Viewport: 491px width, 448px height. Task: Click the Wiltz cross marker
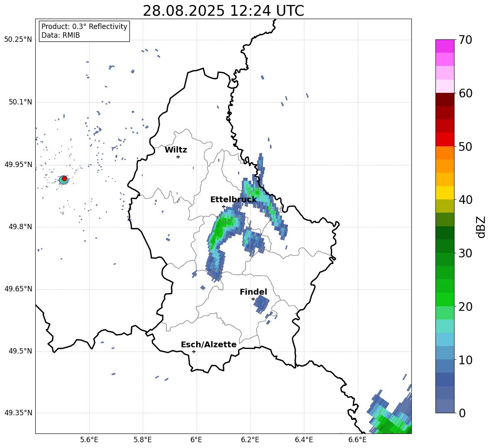click(x=178, y=157)
